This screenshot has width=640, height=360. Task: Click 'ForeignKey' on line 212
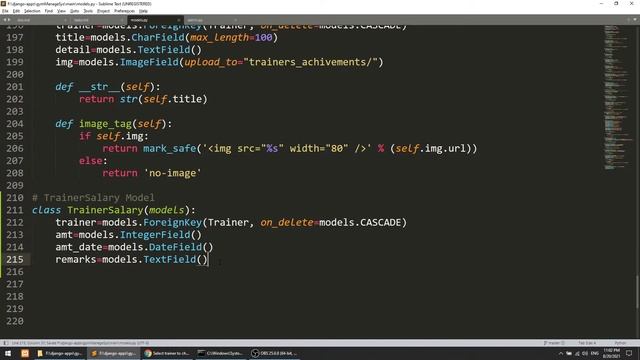173,222
